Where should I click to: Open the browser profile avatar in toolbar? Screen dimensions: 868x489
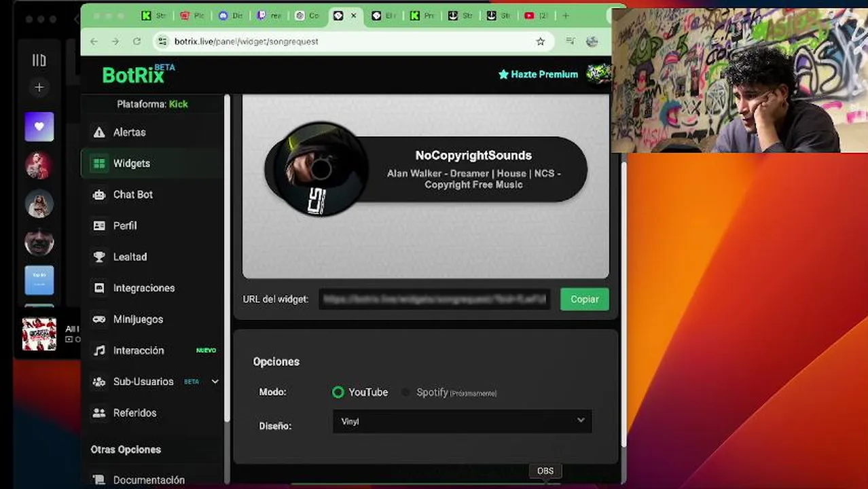click(x=592, y=41)
